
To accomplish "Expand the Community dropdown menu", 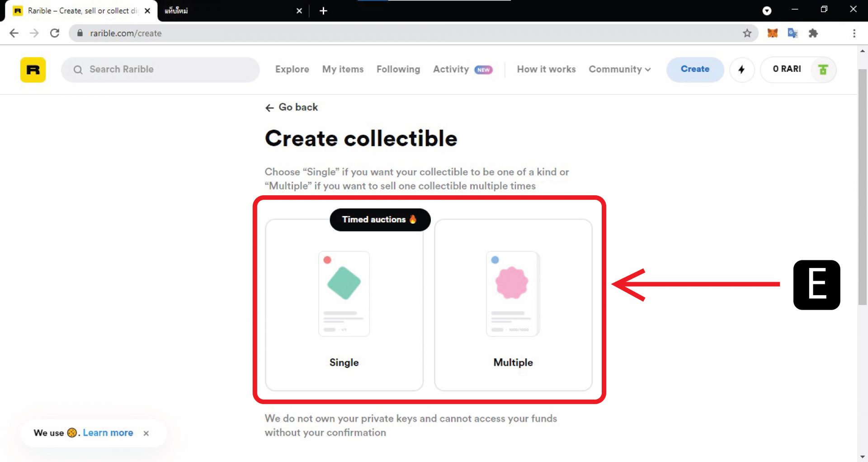I will (619, 69).
